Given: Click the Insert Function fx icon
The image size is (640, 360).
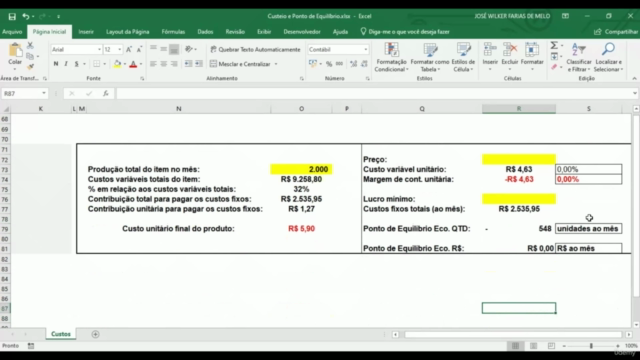Looking at the screenshot, I should 105,93.
